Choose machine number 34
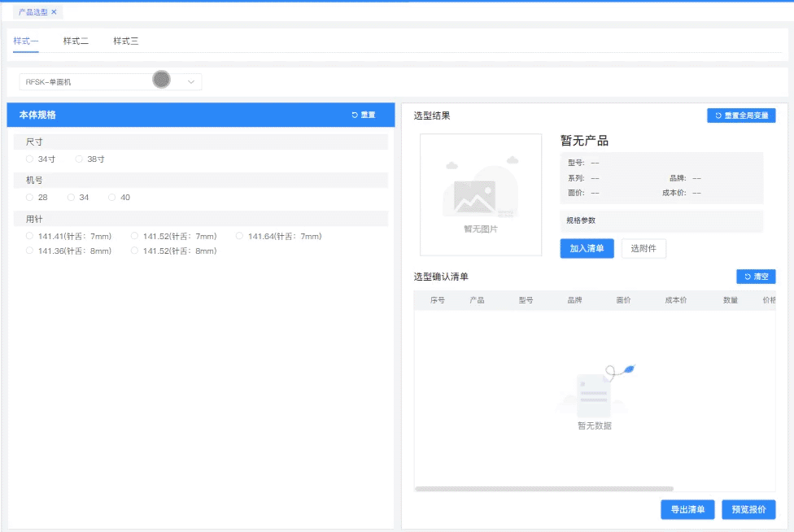 (78, 198)
